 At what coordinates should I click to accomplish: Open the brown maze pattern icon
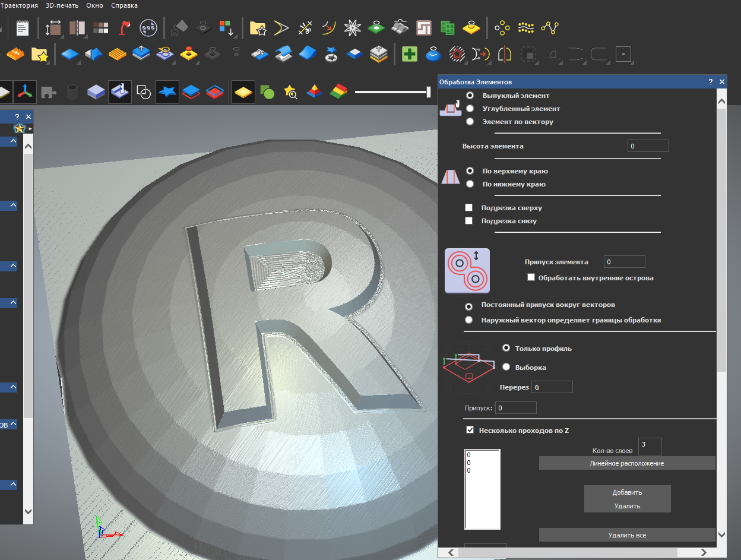423,28
